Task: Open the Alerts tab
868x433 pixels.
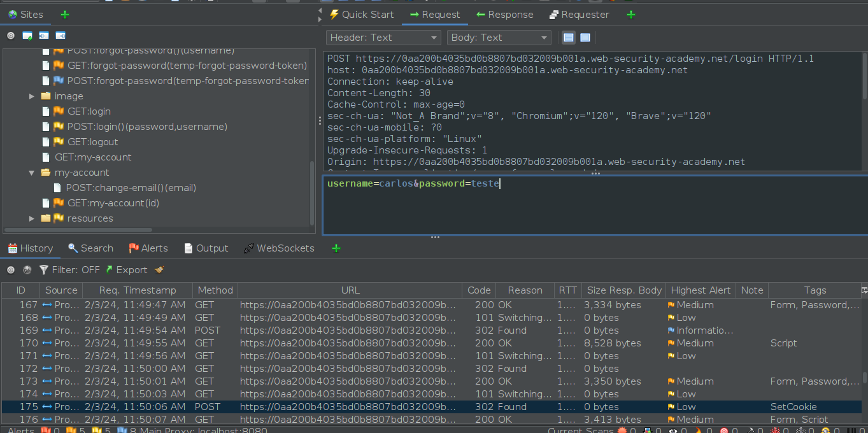Action: [x=148, y=248]
